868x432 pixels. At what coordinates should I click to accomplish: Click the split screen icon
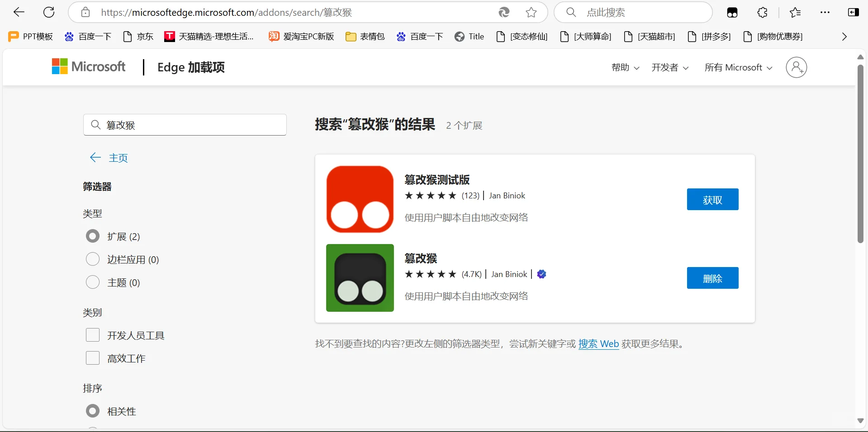pos(854,12)
